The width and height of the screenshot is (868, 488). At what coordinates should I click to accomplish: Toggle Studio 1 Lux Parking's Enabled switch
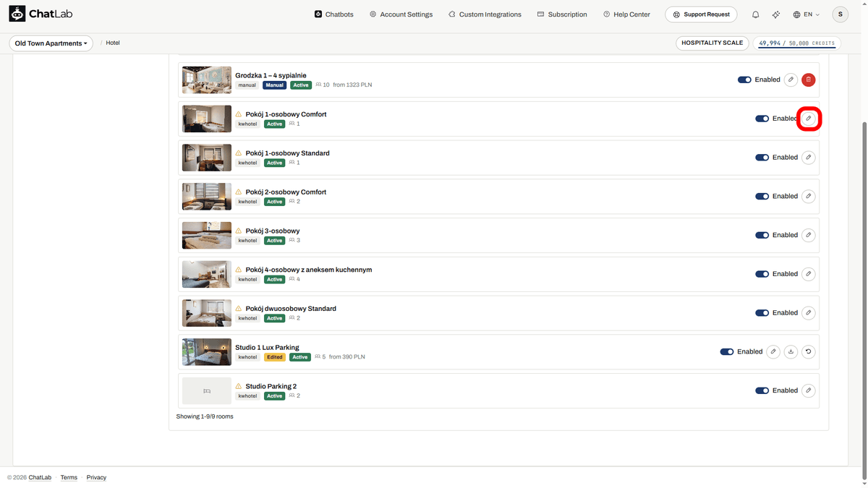(727, 352)
